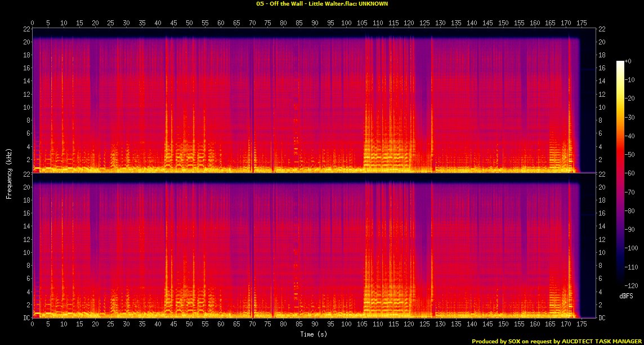Click the "UNKNOWN" word in the title

(x=372, y=3)
